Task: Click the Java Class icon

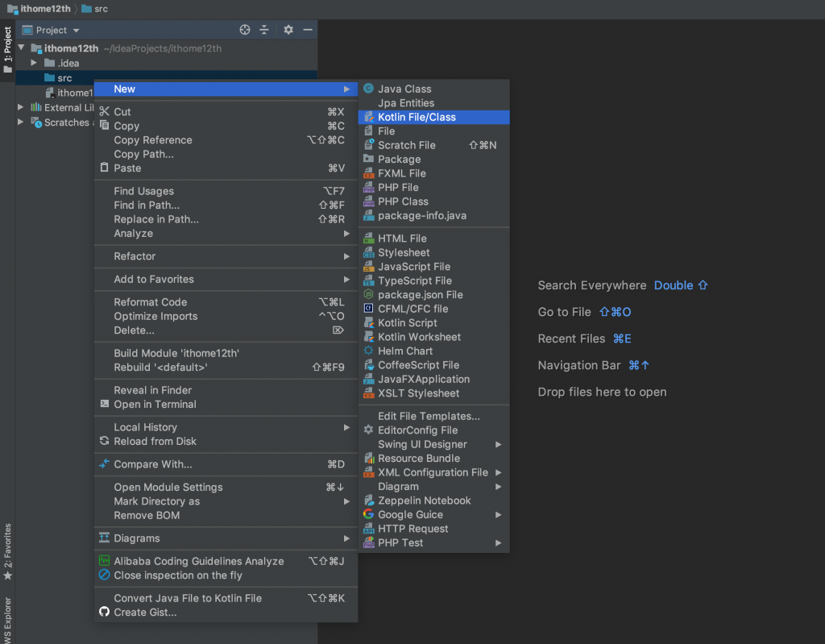Action: (369, 89)
